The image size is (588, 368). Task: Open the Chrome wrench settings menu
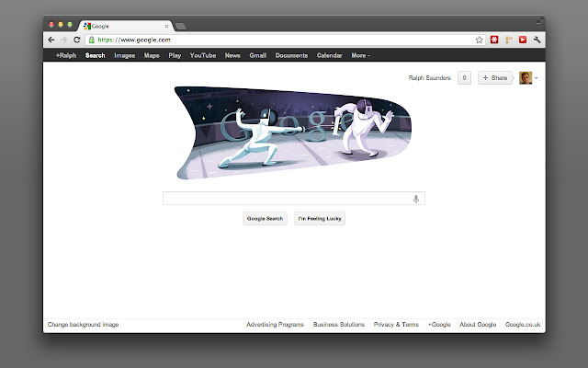537,40
